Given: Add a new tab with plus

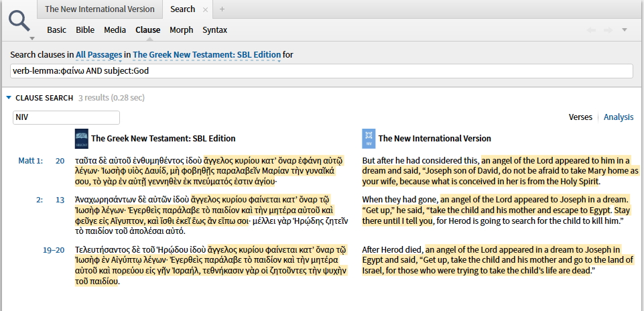Looking at the screenshot, I should click(222, 9).
